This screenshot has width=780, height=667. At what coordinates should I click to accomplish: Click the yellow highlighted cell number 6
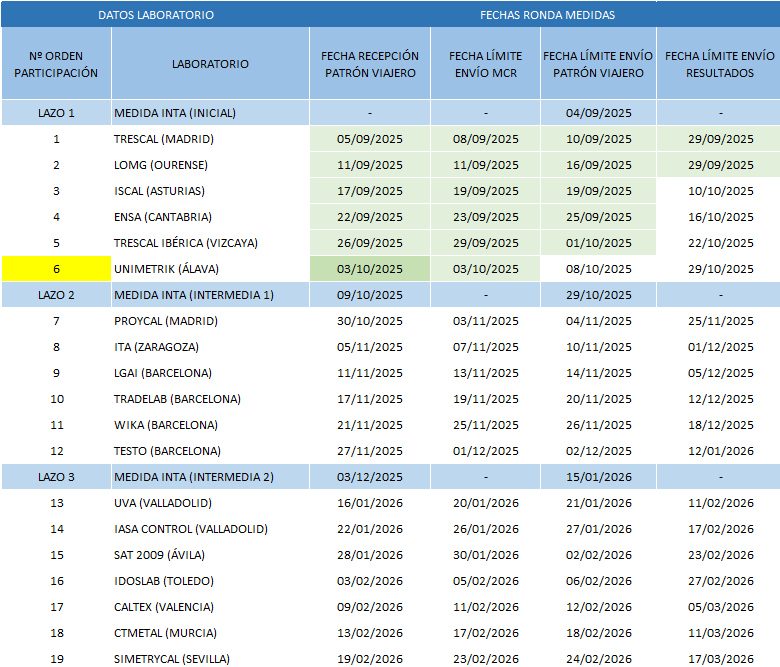point(56,268)
